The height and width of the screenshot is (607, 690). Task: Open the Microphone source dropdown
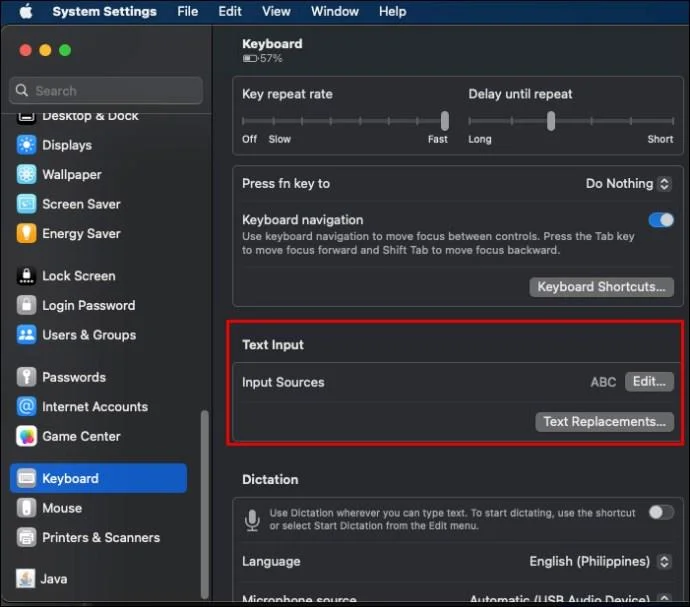pos(570,599)
